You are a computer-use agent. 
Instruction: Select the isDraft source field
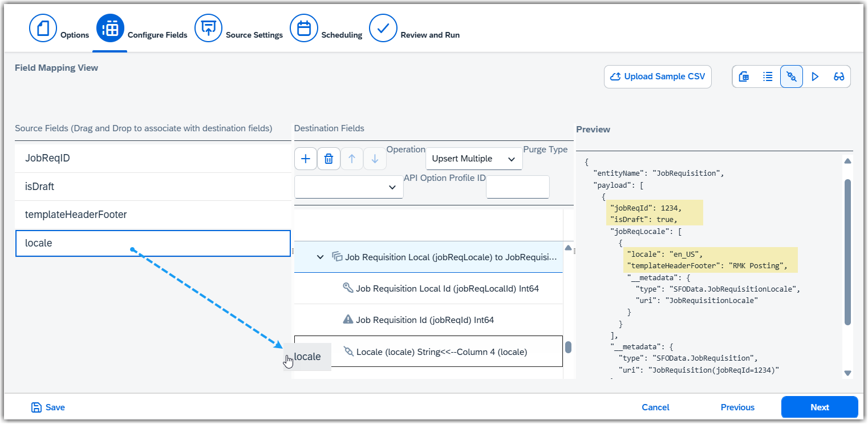pyautogui.click(x=153, y=187)
